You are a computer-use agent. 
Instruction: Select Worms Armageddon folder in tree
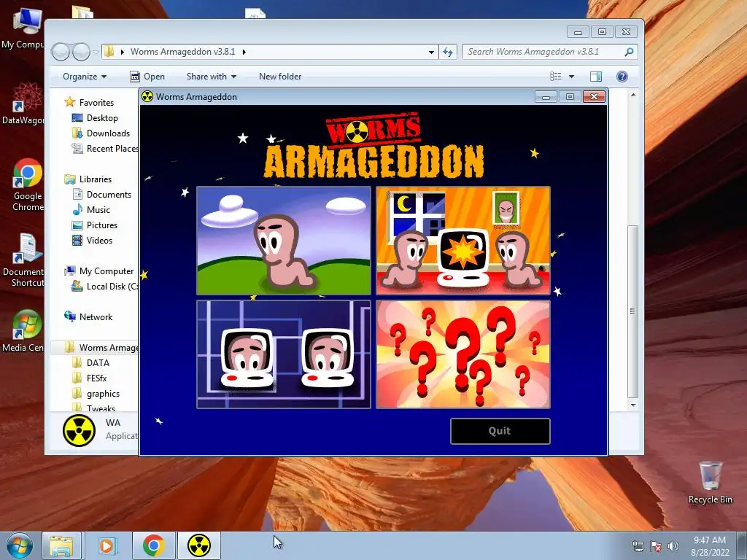(101, 348)
